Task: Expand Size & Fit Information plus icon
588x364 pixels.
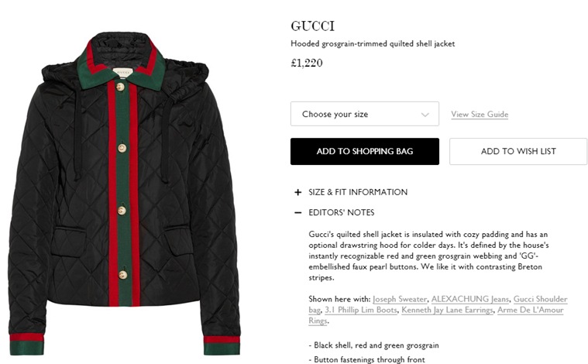Action: point(297,192)
